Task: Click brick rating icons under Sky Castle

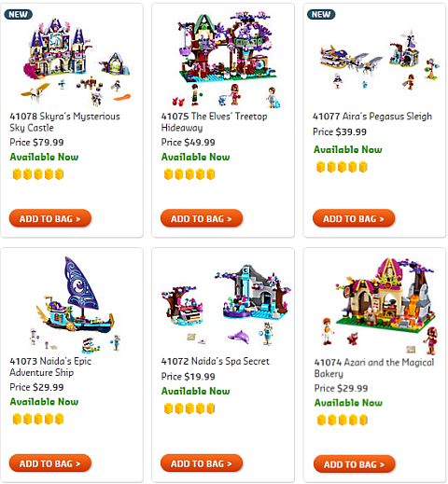Action: (x=38, y=174)
